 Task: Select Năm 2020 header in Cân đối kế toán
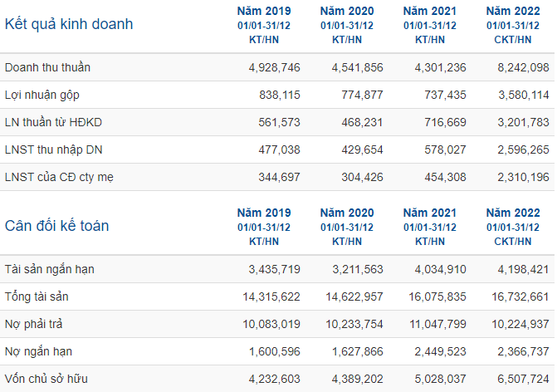(x=347, y=213)
